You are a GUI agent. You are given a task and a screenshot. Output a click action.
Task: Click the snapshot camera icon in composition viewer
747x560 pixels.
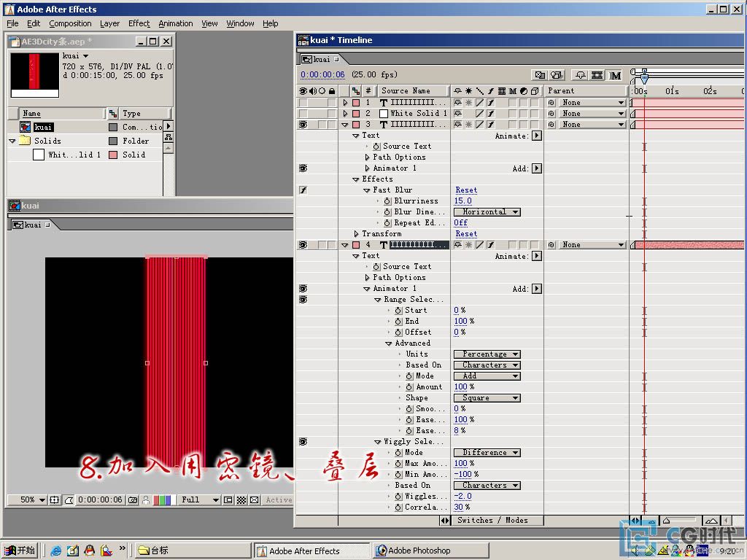[x=133, y=500]
